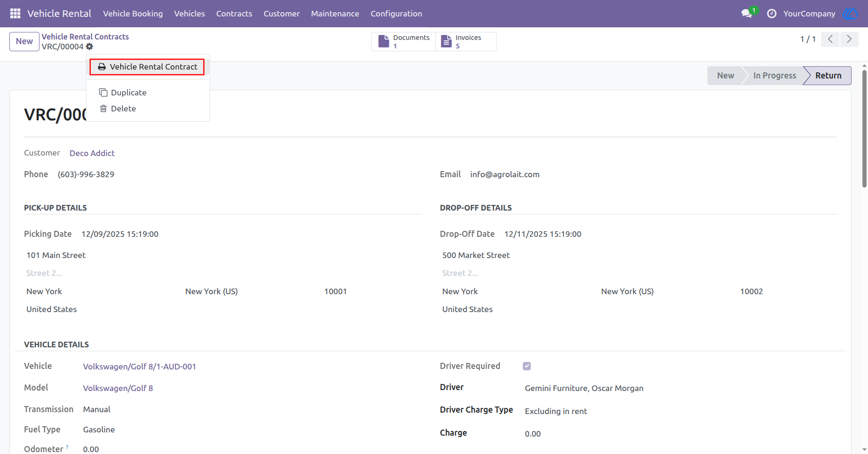
Task: Choose Duplicate from the action menu
Action: tap(123, 93)
